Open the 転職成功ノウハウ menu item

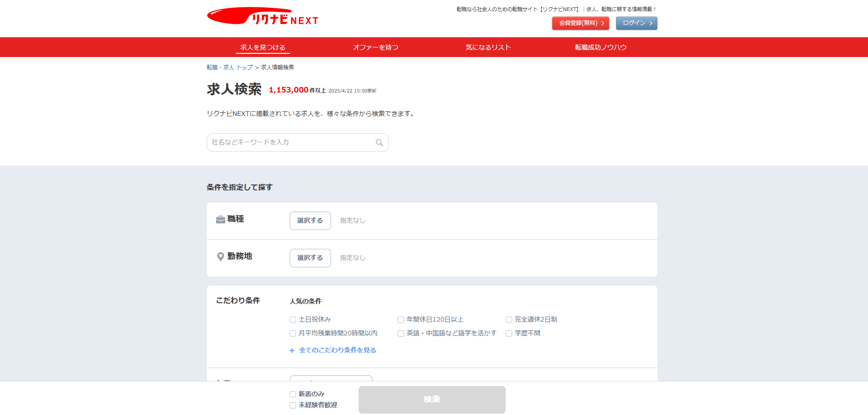click(x=600, y=47)
